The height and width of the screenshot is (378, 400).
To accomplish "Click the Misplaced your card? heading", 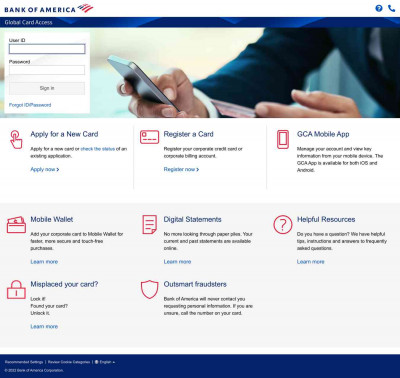I will [64, 284].
